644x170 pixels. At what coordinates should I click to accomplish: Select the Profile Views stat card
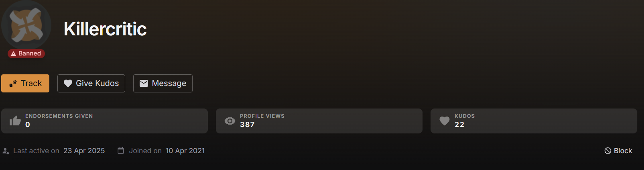coord(319,121)
